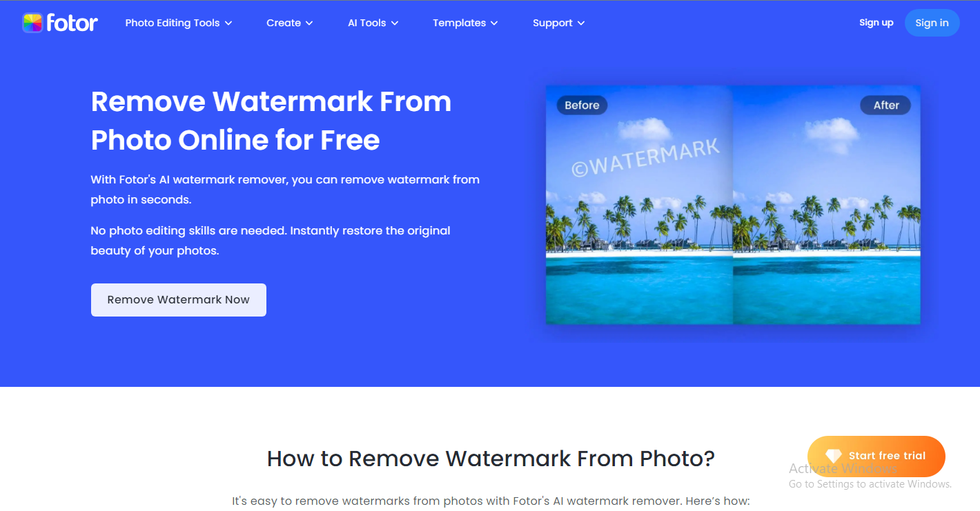Click the diamond icon on Start free trial
980x511 pixels.
click(x=834, y=456)
